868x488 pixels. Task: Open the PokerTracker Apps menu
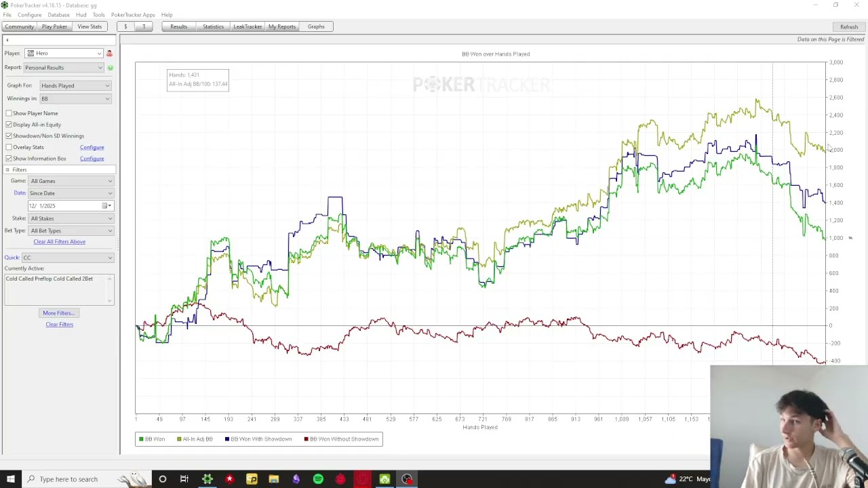coord(133,15)
